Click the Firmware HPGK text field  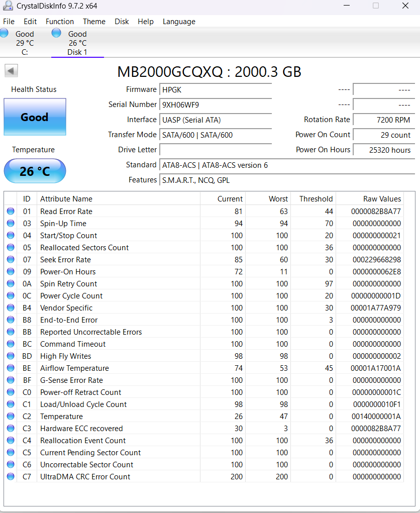pos(215,89)
